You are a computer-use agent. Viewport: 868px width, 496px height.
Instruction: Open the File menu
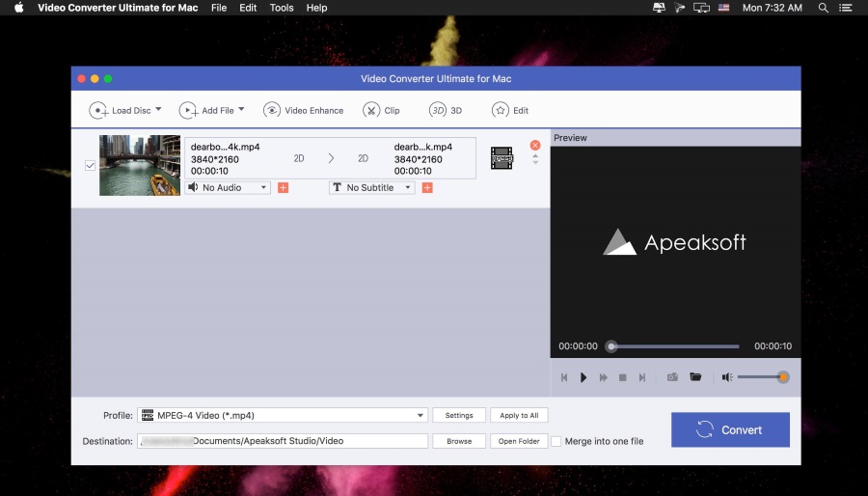point(219,8)
